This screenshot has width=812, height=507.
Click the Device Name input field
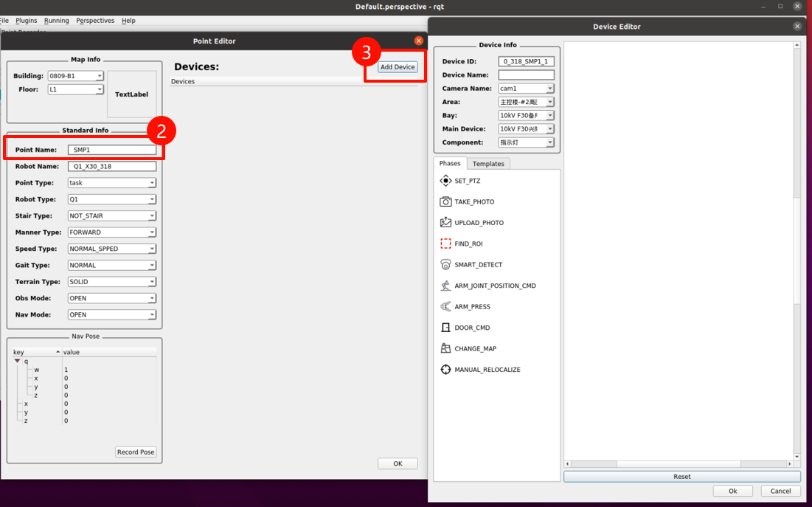point(526,75)
